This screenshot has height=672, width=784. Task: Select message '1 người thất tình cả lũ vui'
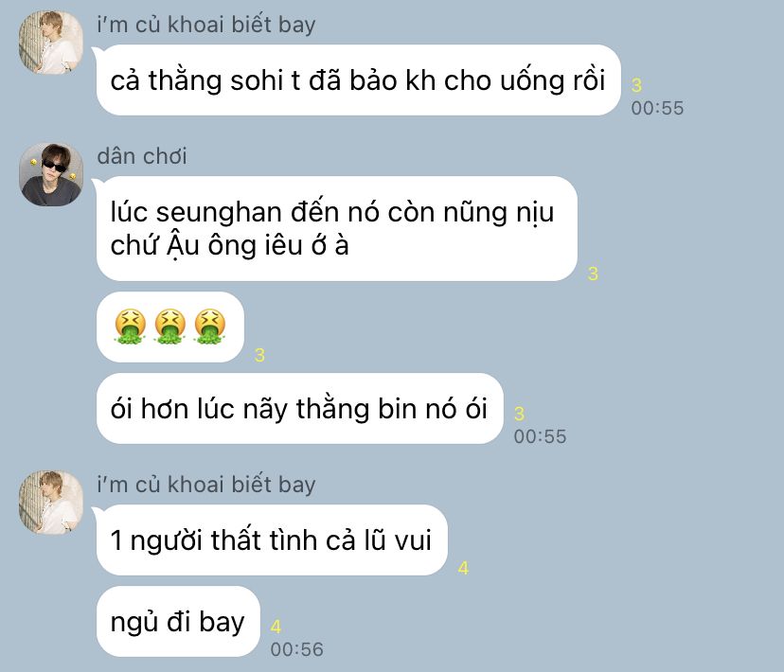coord(272,540)
